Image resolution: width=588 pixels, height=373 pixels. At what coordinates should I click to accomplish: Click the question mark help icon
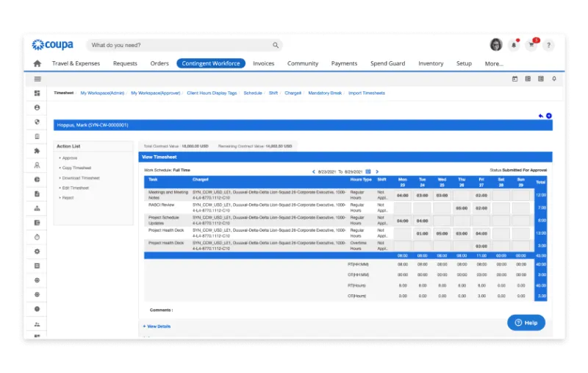[x=548, y=45]
